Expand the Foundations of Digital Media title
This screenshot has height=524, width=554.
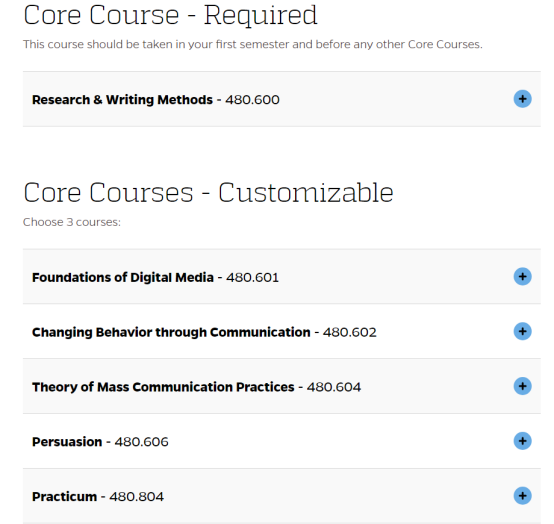123,278
